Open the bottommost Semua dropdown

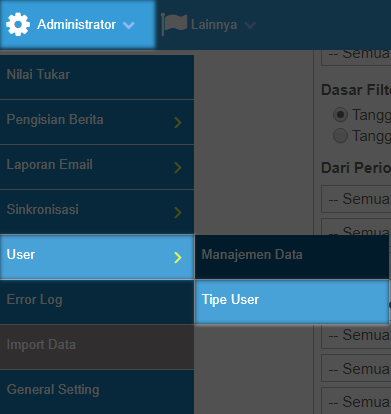click(356, 401)
